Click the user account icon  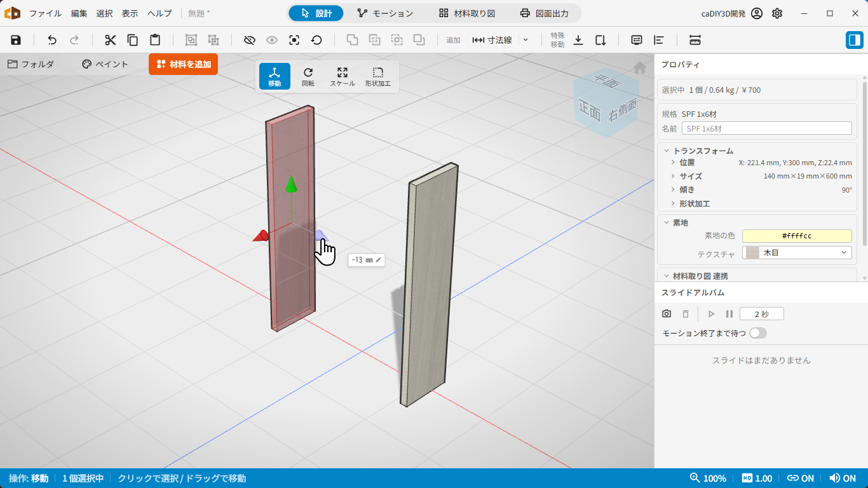(x=756, y=13)
